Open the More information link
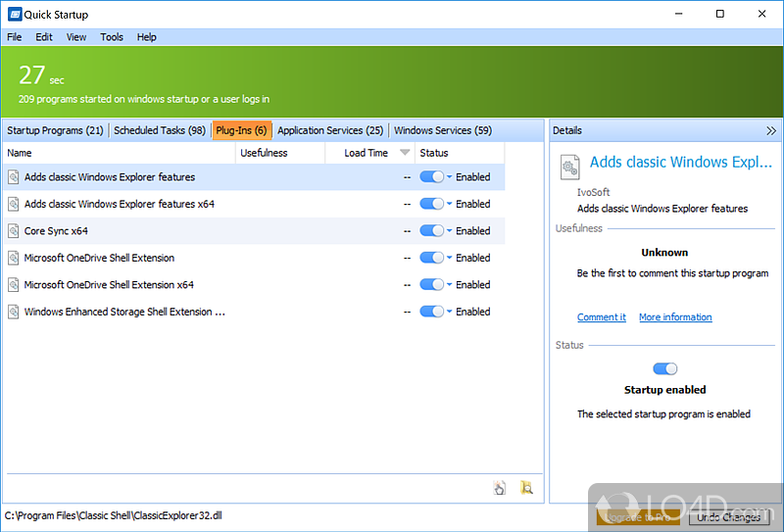 675,317
